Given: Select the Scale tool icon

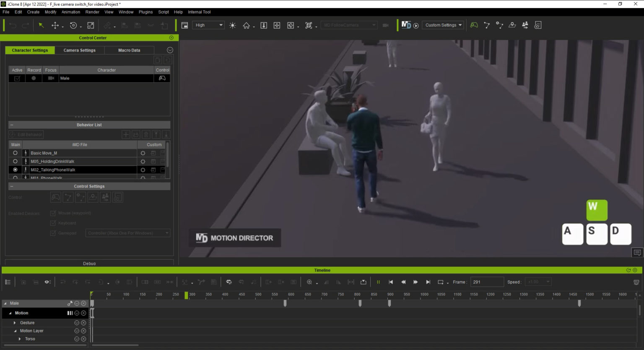Looking at the screenshot, I should [x=90, y=25].
